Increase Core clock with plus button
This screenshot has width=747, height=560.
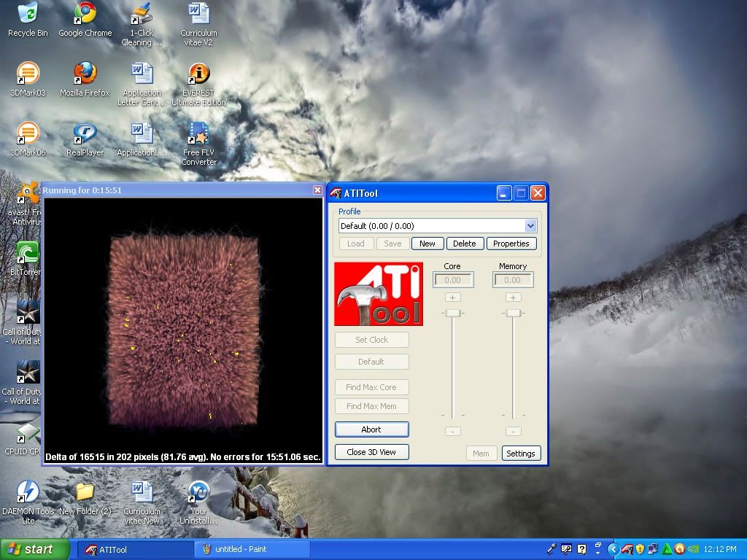click(x=452, y=297)
